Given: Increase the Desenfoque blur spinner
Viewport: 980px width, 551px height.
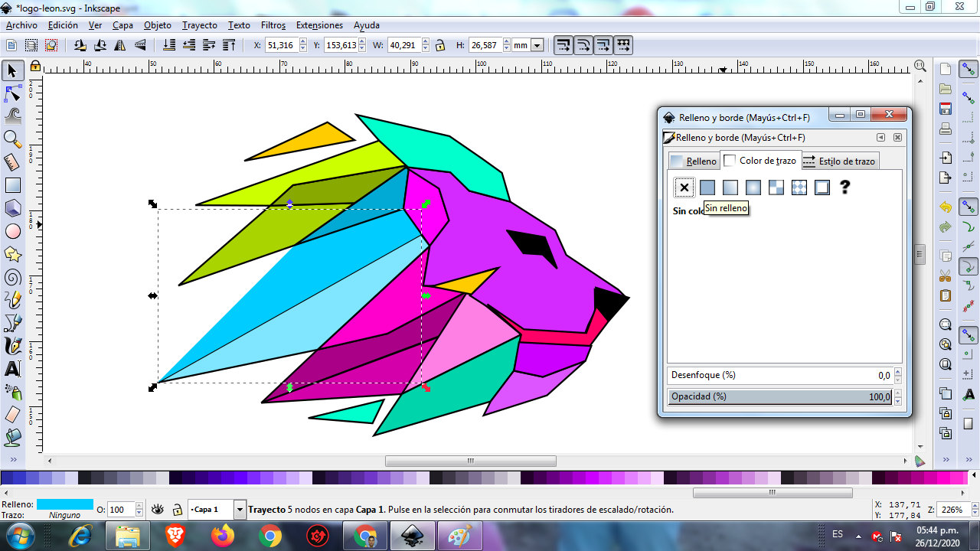Looking at the screenshot, I should [898, 372].
